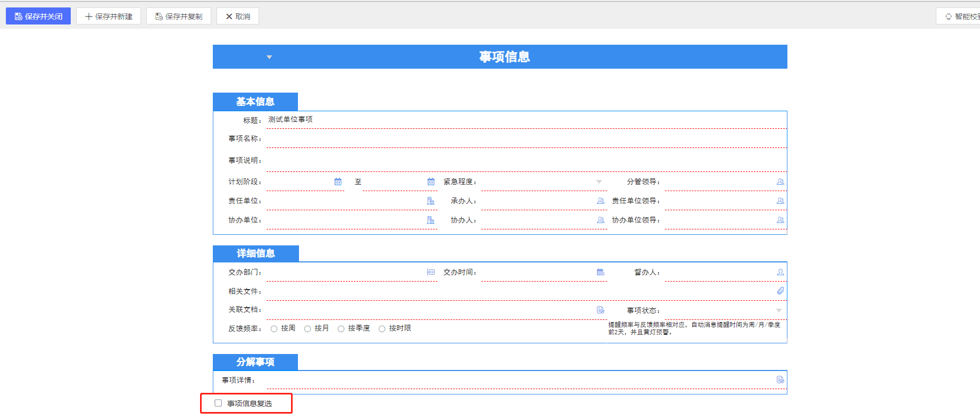Attach a file with the 相关文件 paperclip
980x420 pixels.
click(780, 291)
